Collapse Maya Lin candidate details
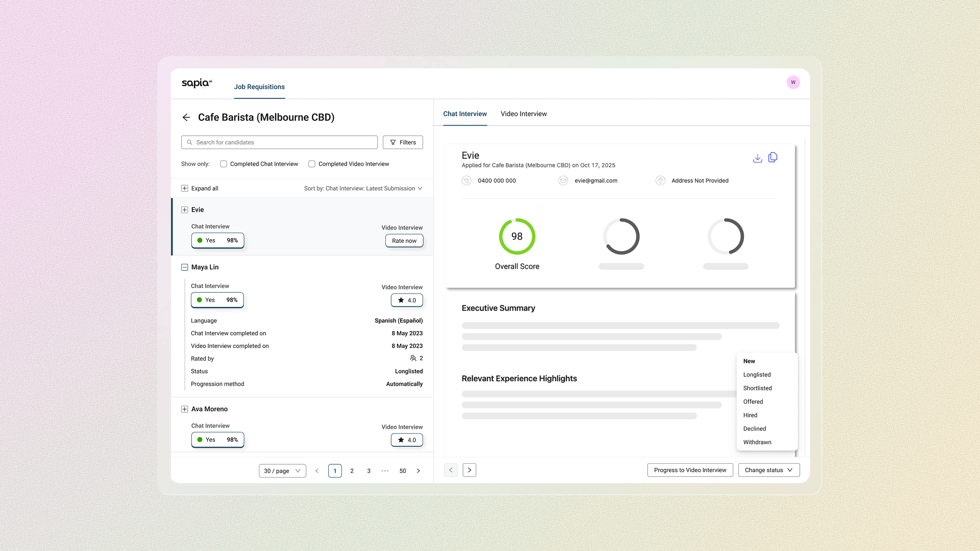The image size is (980, 551). point(185,267)
